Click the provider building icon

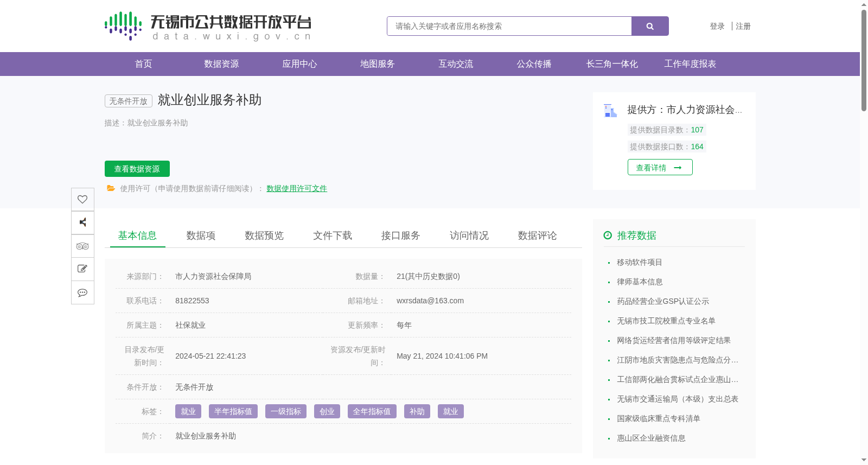610,110
